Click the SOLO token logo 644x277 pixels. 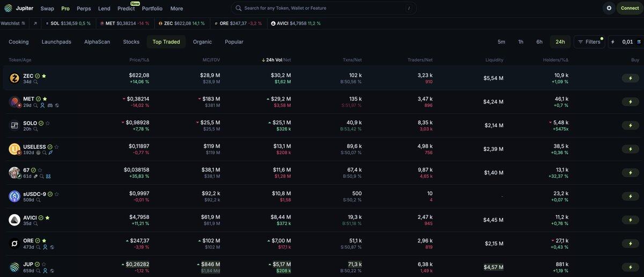coord(14,126)
